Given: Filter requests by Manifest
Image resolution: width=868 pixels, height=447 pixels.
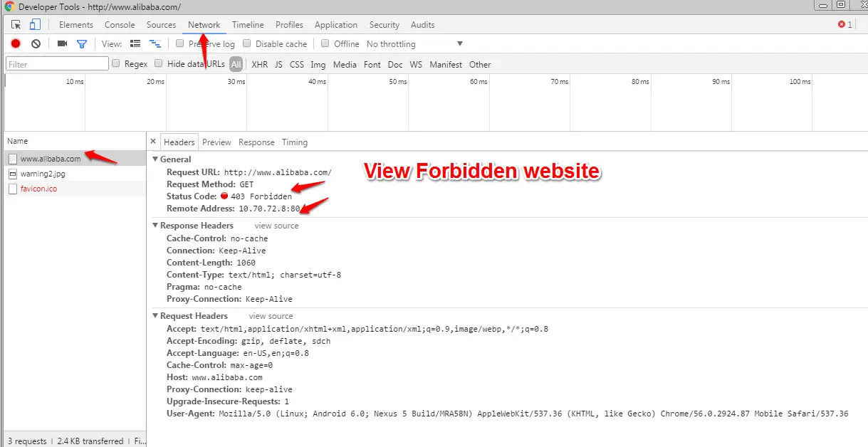Looking at the screenshot, I should tap(446, 64).
